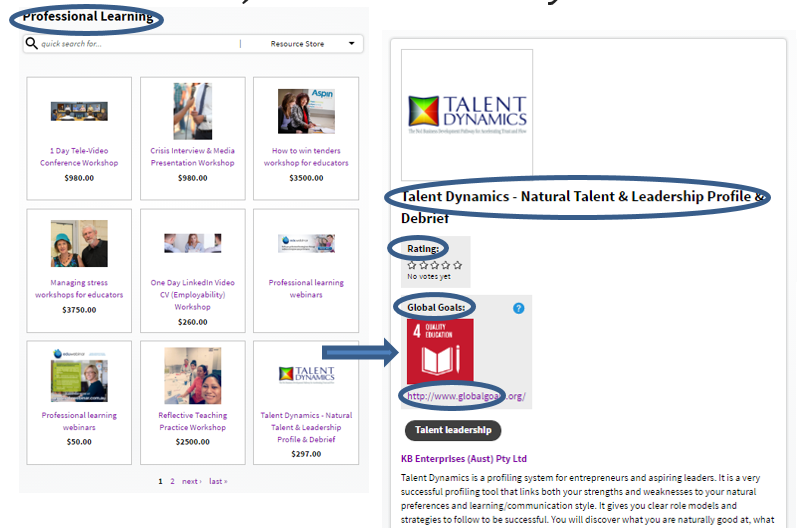Open Crisis Interview & Media Presentation Workshop link
The height and width of the screenshot is (528, 797).
point(193,157)
